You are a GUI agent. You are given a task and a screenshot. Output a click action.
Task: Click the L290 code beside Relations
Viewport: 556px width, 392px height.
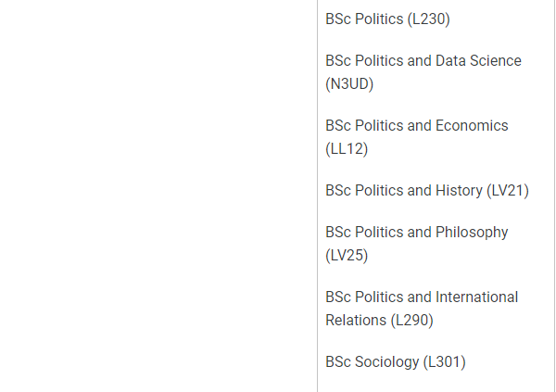tap(411, 321)
